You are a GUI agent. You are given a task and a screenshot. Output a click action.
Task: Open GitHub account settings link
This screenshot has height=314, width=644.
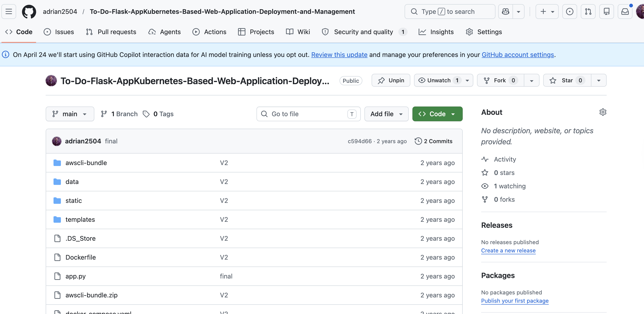click(x=518, y=55)
